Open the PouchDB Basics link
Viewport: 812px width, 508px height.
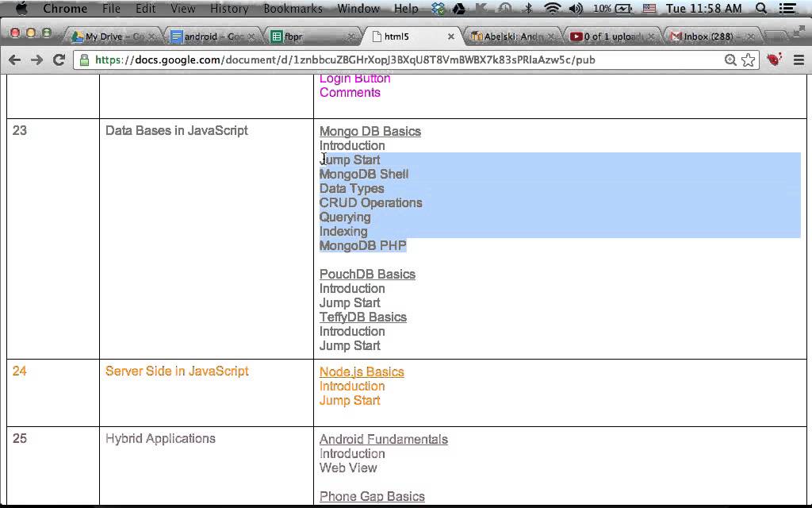click(x=367, y=274)
